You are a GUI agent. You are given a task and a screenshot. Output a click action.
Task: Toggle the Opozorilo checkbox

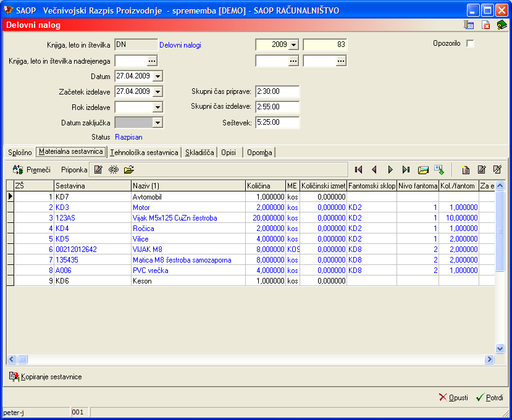tap(470, 44)
